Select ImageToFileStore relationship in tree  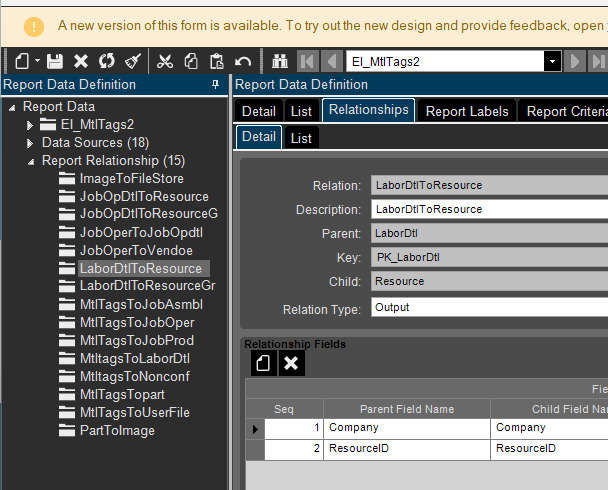coord(131,179)
